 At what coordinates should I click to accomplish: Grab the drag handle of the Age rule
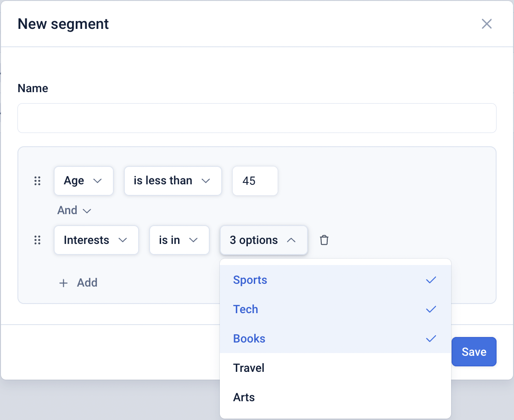coord(38,181)
